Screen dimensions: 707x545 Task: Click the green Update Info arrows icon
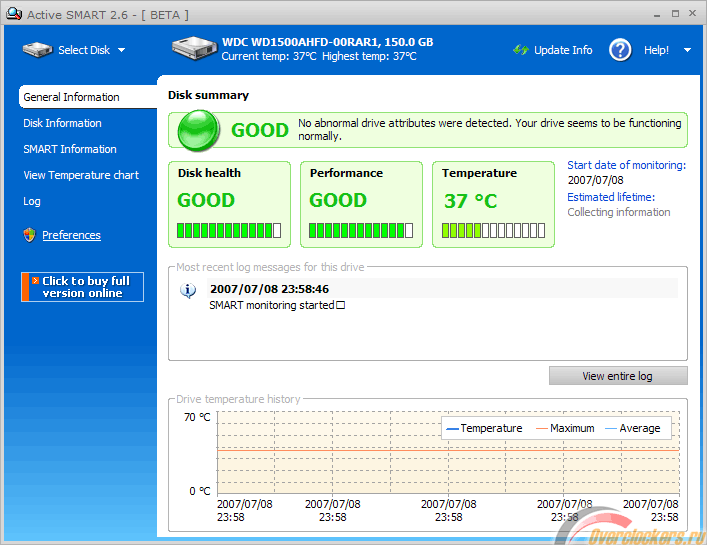coord(521,50)
